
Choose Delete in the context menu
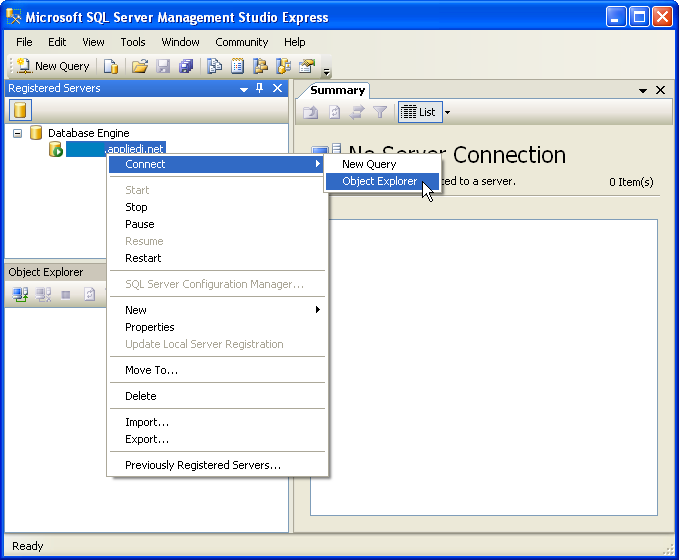(217, 396)
